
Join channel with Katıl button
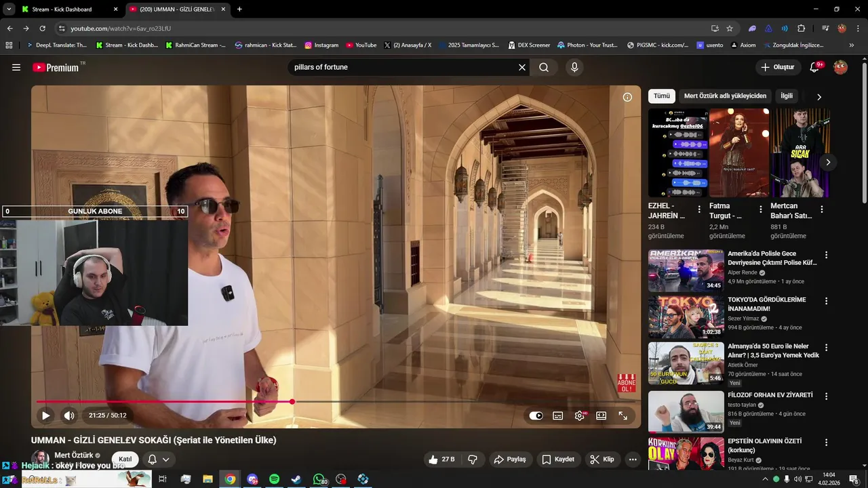[x=125, y=459]
